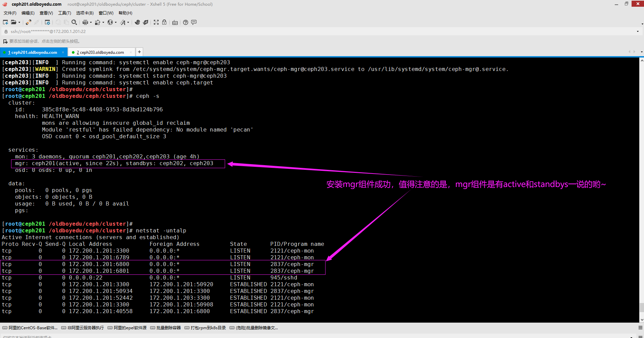
Task: Click the Reconnect icon in toolbar
Action: 29,22
